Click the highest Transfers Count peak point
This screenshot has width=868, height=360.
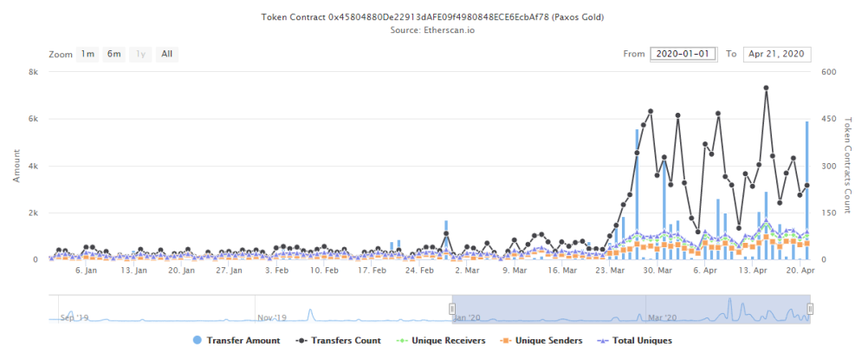point(766,88)
